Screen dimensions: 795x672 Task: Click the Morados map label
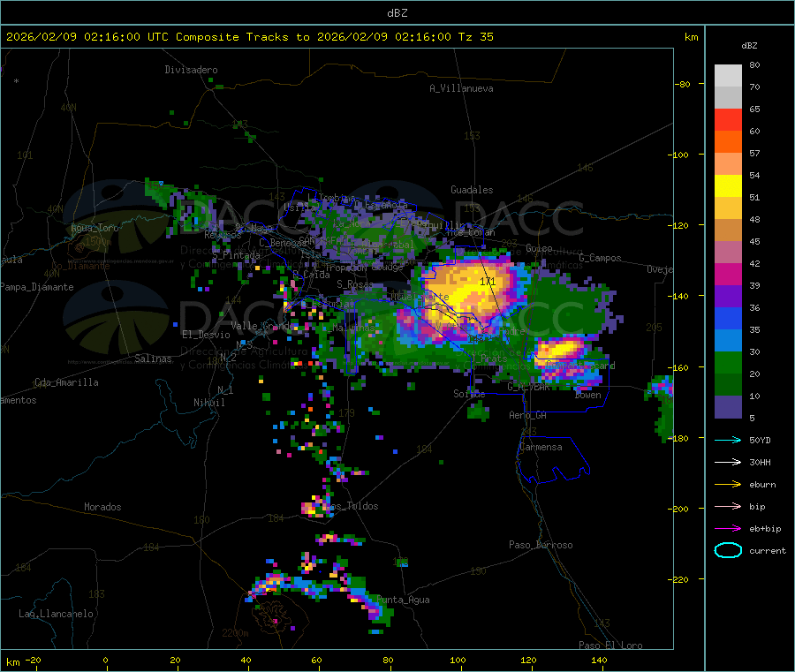102,507
